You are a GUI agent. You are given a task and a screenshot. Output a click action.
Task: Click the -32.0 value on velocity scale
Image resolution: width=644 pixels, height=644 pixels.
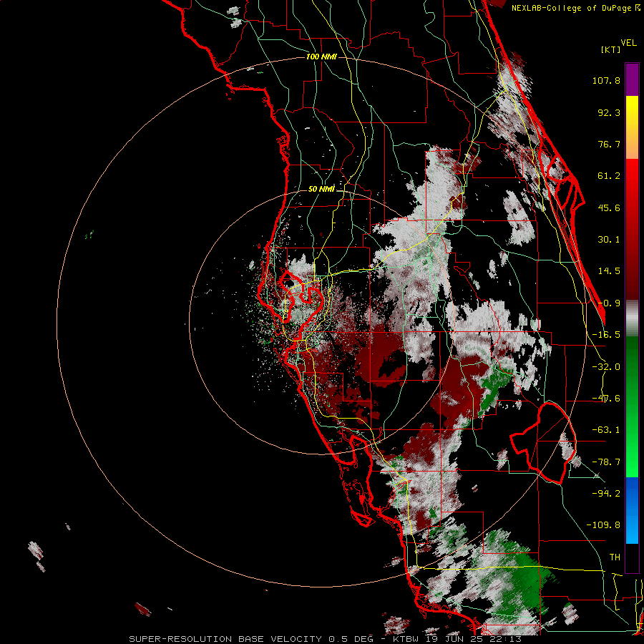pyautogui.click(x=606, y=367)
